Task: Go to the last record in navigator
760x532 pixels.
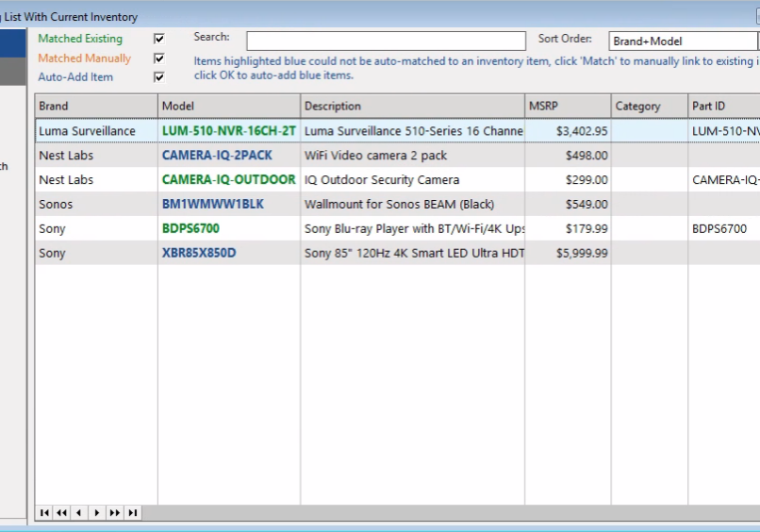Action: 133,512
